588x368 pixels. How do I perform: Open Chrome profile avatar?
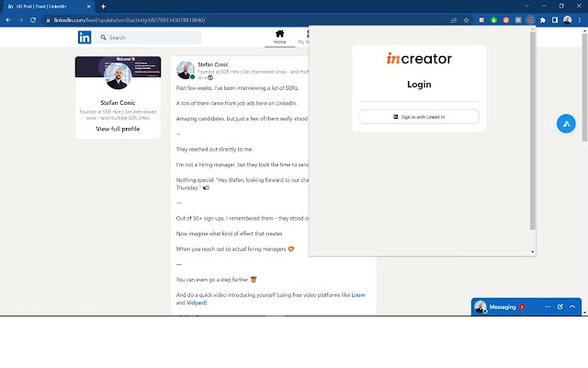click(x=567, y=20)
